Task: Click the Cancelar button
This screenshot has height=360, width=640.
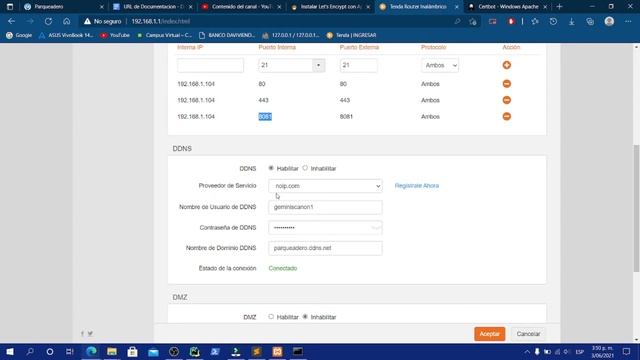Action: coord(528,334)
